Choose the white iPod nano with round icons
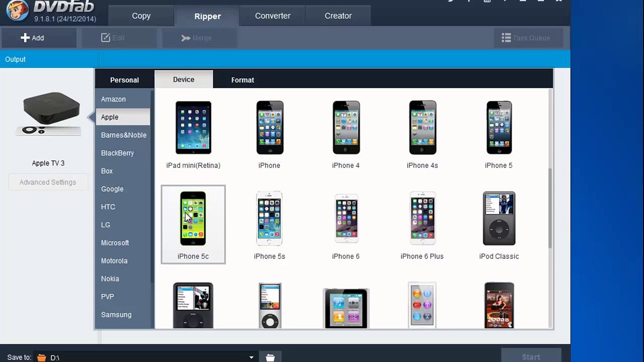Screen dimensions: 644x362 (x=422, y=305)
